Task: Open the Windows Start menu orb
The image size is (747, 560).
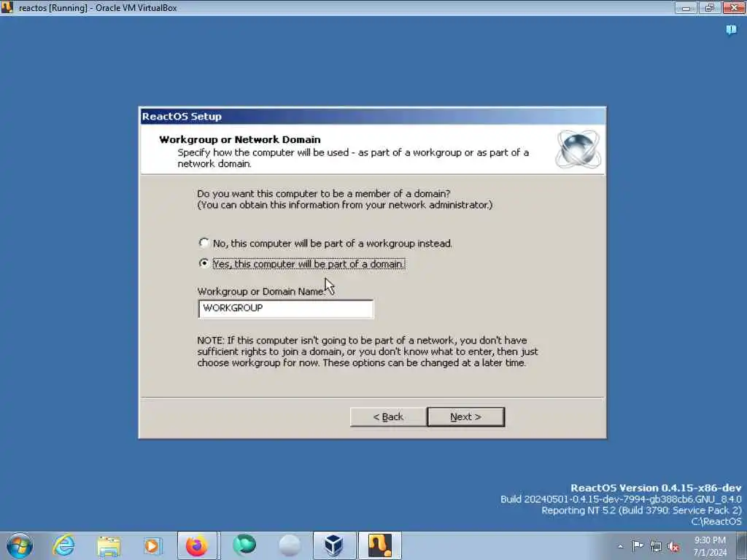Action: (x=20, y=545)
